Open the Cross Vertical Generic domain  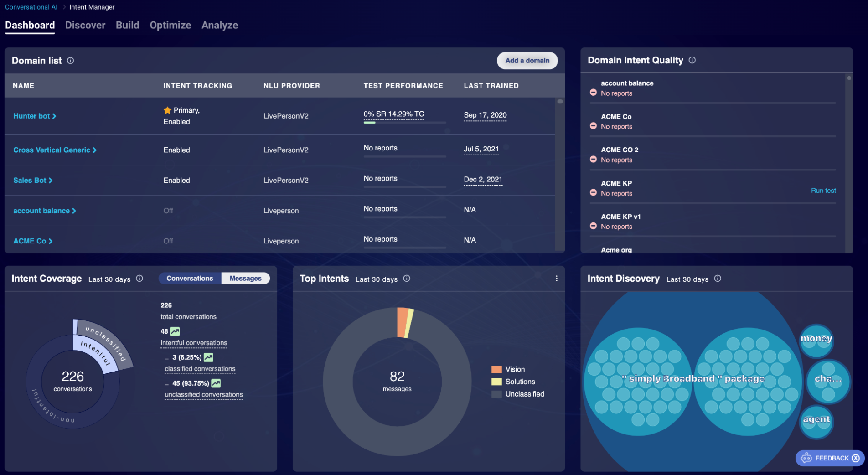click(x=55, y=150)
